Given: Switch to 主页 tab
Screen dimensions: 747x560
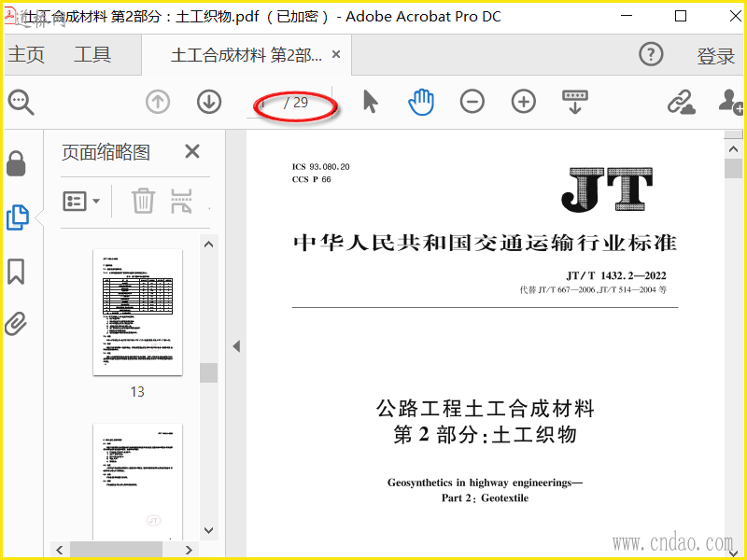Looking at the screenshot, I should pyautogui.click(x=26, y=54).
